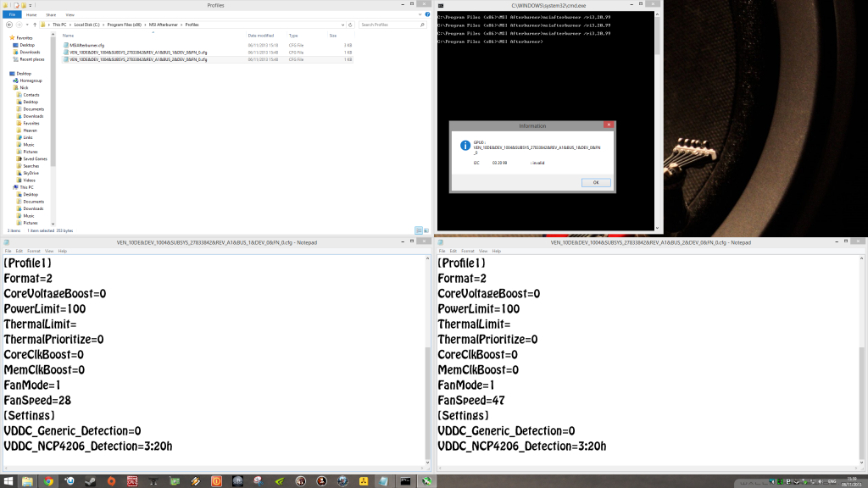Open Winamp lightning bolt taskbar icon
The image size is (868, 488).
coord(196,481)
